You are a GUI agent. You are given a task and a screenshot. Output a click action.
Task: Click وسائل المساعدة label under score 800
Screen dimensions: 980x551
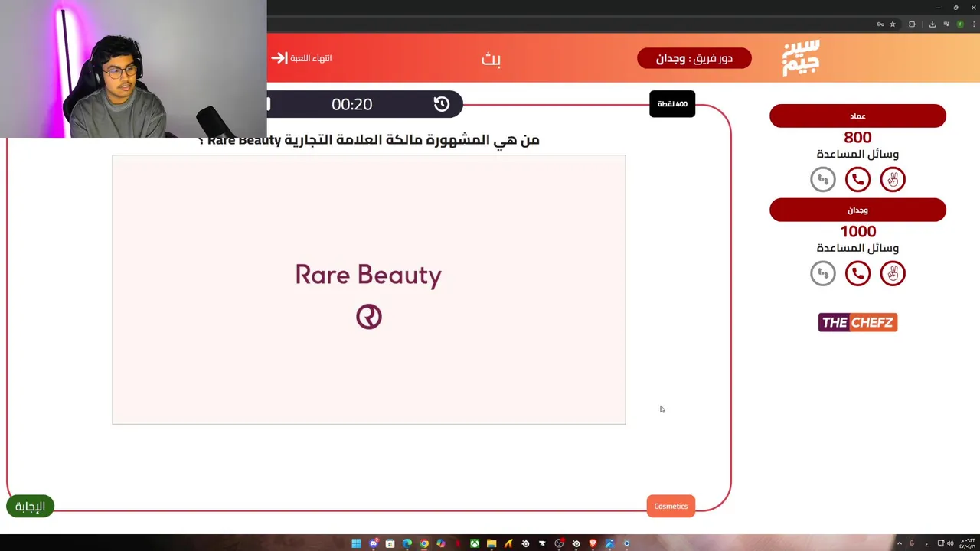[857, 154]
